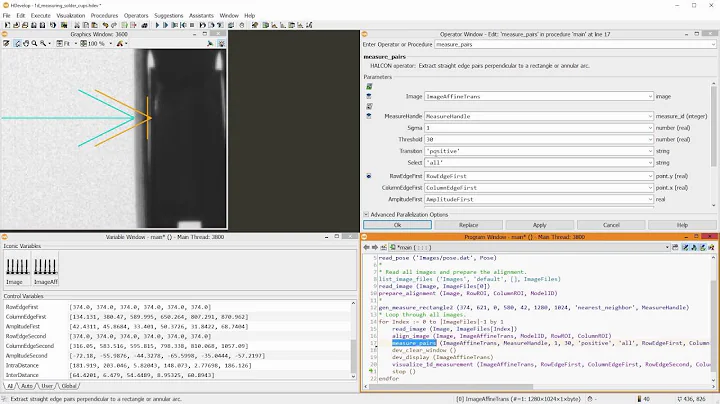Switch to the Global tab in Variable Window
Viewport: 720px width, 404px height.
(69, 386)
